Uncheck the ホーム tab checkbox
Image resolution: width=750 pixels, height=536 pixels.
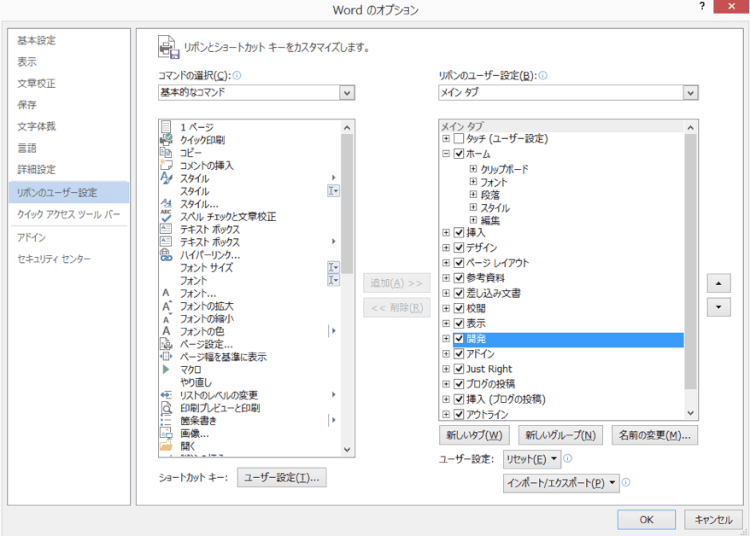click(459, 153)
